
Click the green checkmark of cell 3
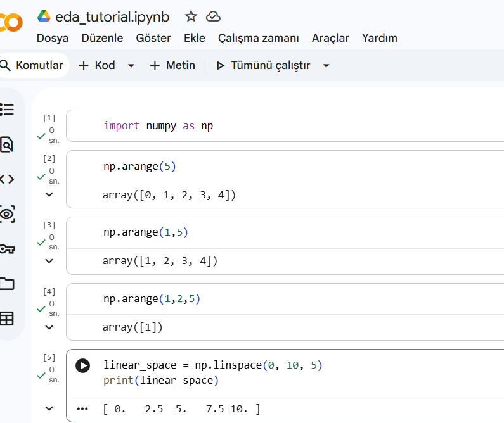click(x=41, y=243)
